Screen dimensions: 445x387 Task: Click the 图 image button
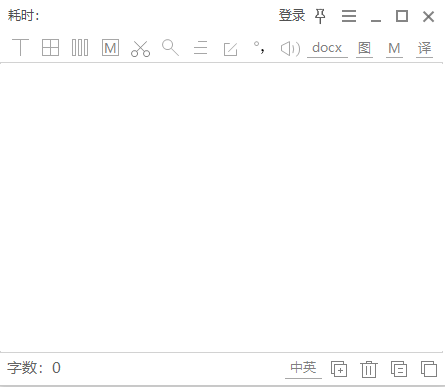364,48
